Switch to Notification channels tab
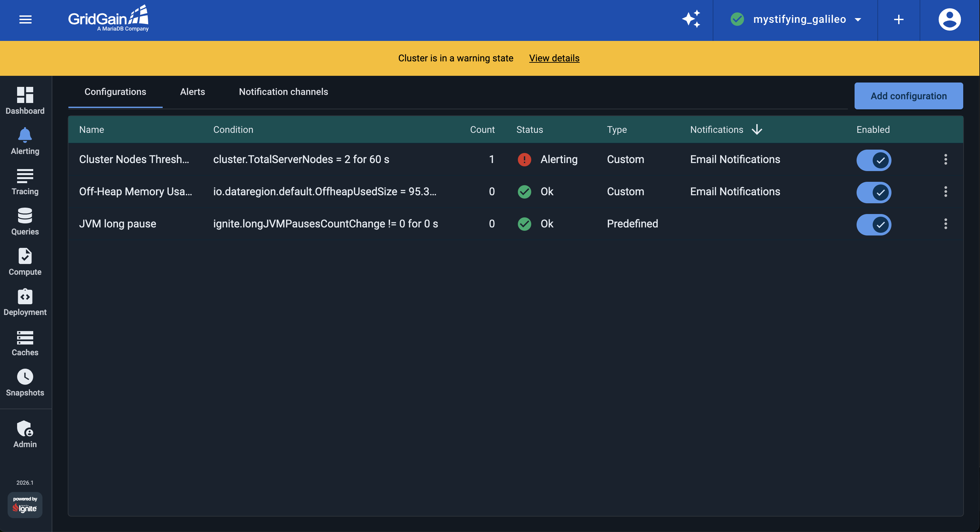The height and width of the screenshot is (532, 980). coord(283,92)
